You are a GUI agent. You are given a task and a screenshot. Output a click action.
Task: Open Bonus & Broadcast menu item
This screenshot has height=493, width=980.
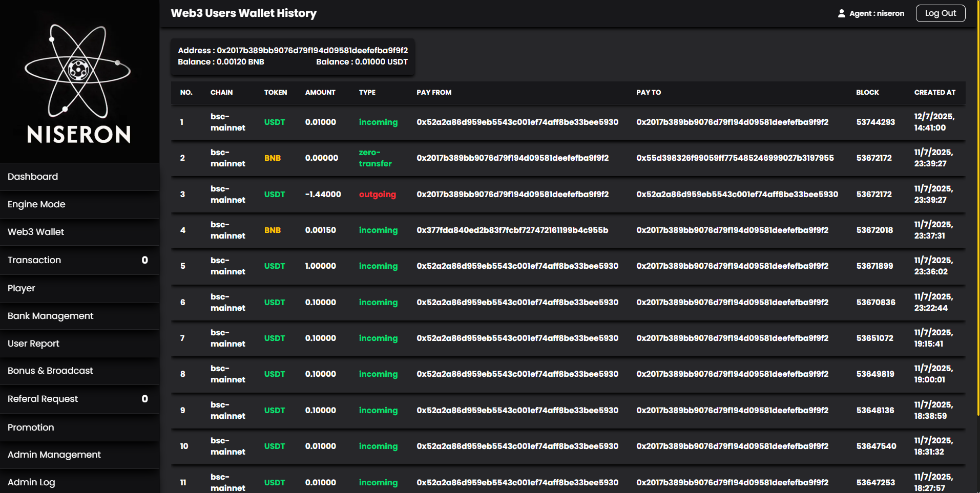(x=80, y=371)
